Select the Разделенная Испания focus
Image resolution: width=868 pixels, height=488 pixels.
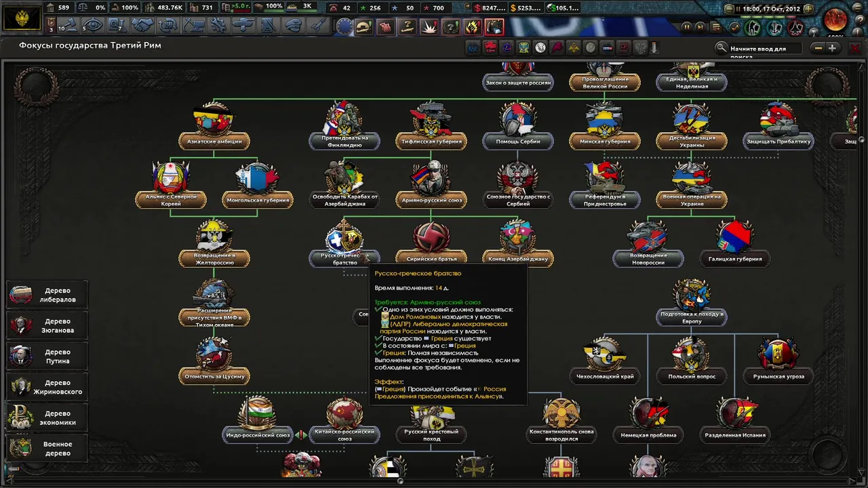[x=735, y=421]
